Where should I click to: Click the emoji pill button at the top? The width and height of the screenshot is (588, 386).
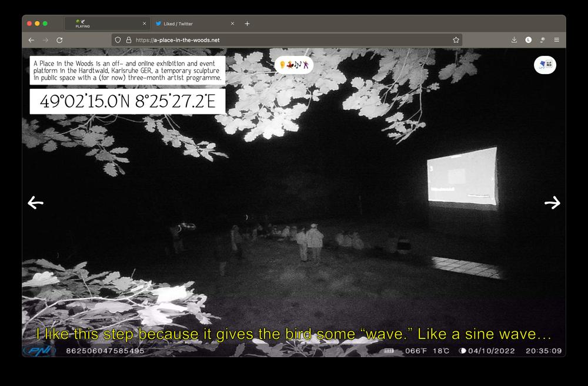click(294, 65)
